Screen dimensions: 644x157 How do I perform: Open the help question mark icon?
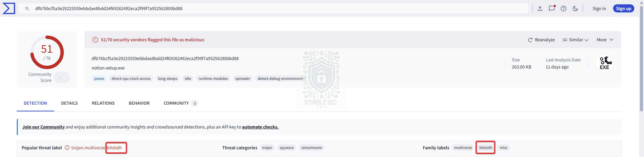(563, 9)
